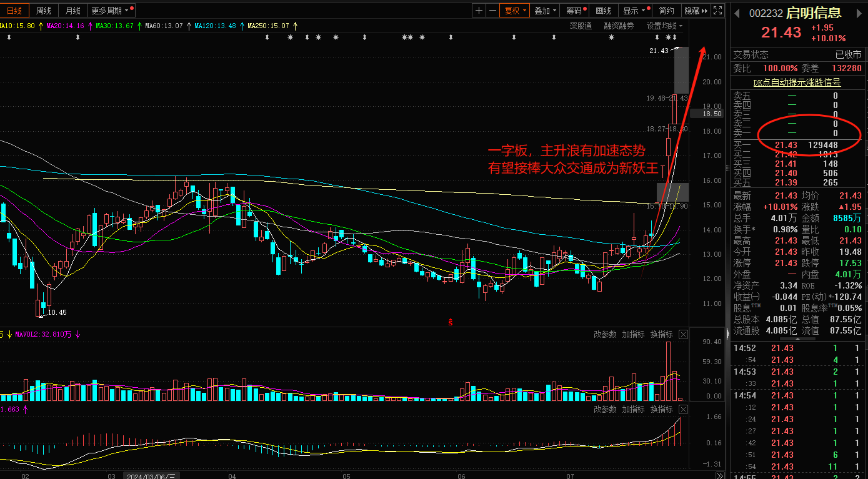
Task: Go to previous stock arrow
Action: (736, 13)
